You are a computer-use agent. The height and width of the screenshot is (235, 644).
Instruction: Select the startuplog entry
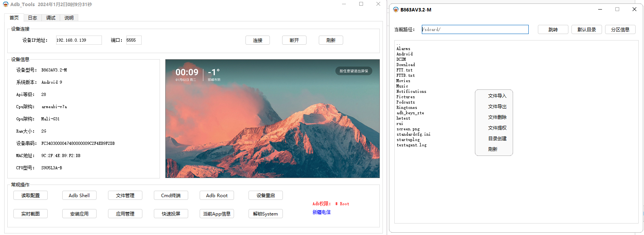408,139
